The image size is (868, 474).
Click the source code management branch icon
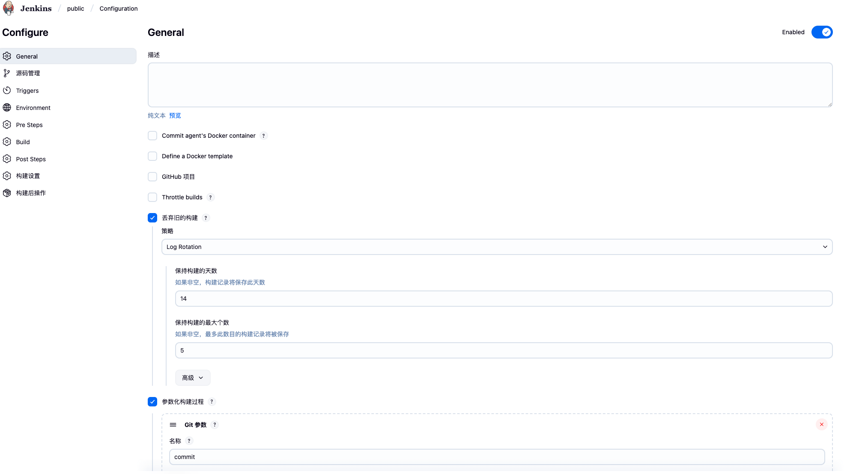tap(7, 73)
